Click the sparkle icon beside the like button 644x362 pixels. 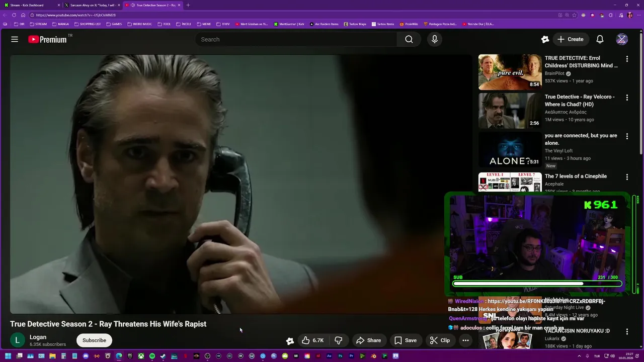coord(290,340)
